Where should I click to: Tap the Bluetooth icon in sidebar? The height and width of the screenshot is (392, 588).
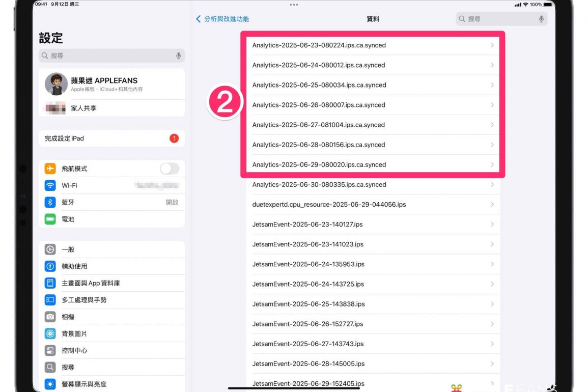pos(50,202)
